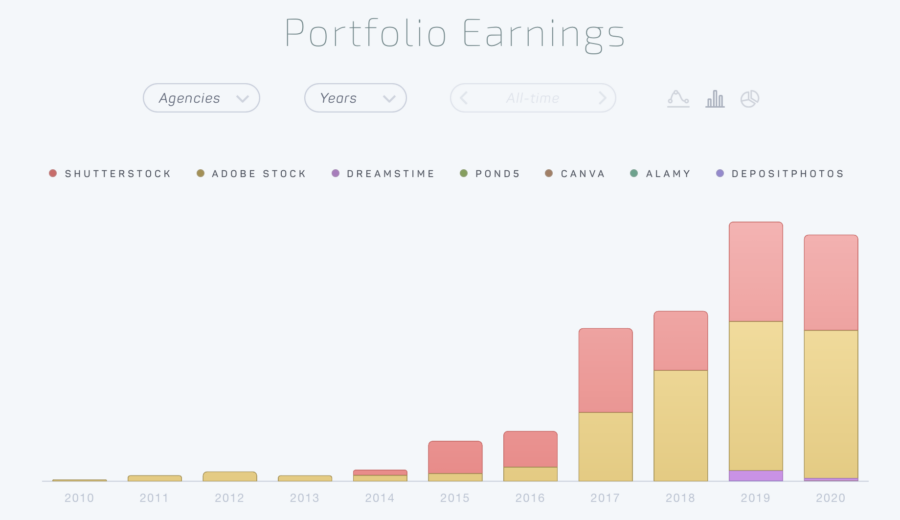Toggle Adobe Stock series in legend
Viewport: 900px width, 520px height.
point(251,173)
